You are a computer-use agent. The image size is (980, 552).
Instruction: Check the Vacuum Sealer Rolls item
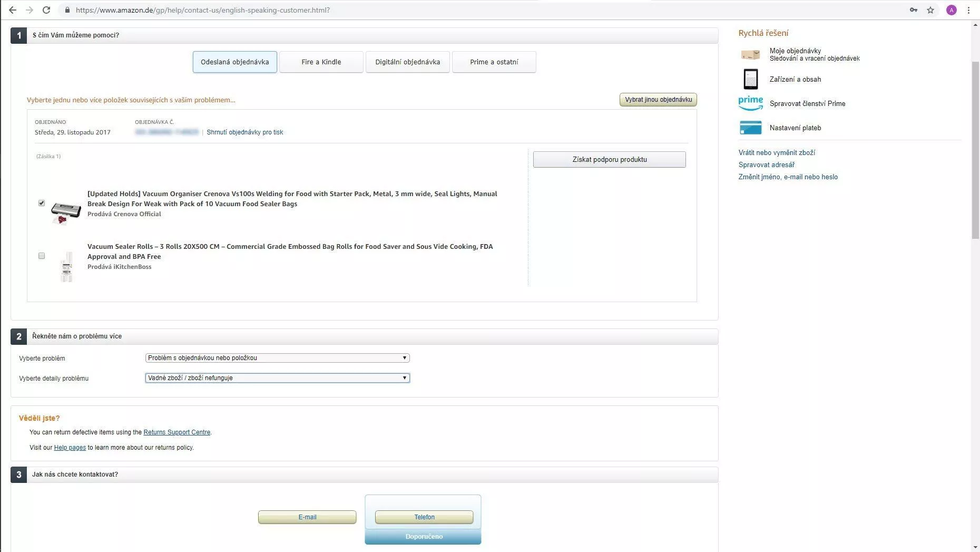(x=42, y=256)
